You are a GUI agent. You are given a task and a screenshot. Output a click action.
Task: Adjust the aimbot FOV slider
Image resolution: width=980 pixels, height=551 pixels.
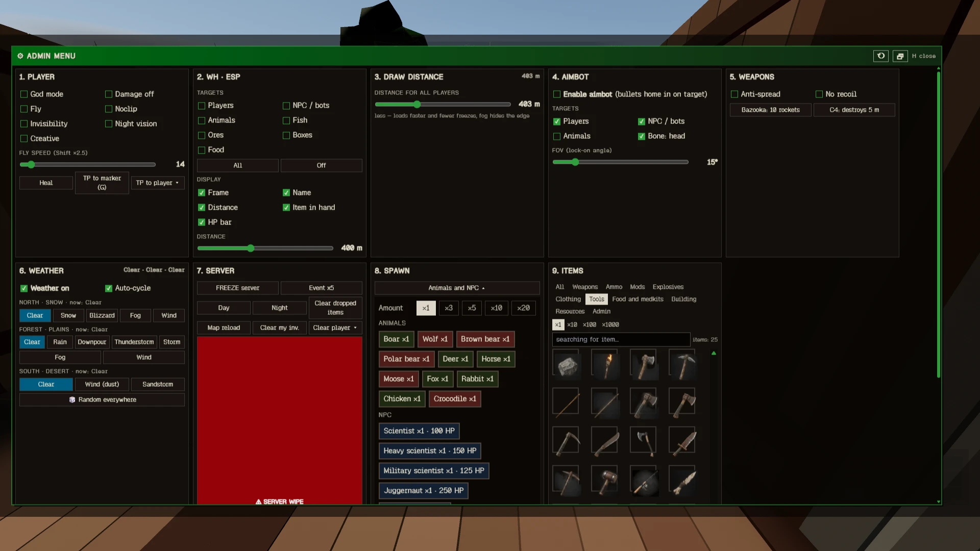click(620, 162)
